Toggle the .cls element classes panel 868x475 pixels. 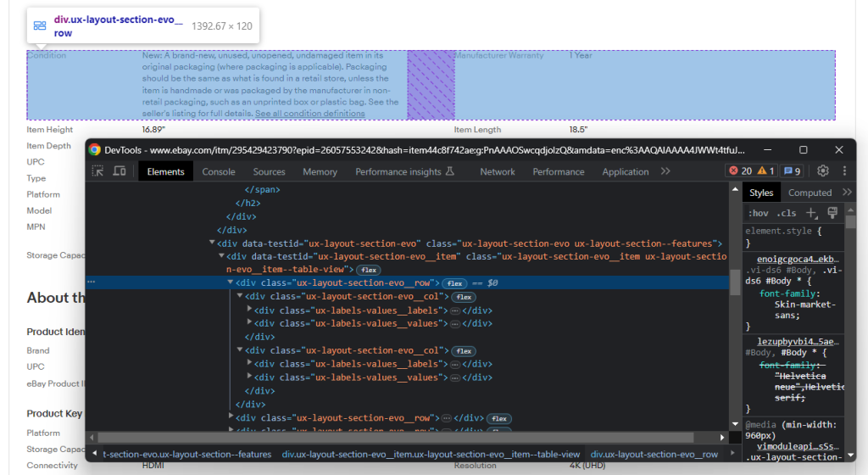787,213
